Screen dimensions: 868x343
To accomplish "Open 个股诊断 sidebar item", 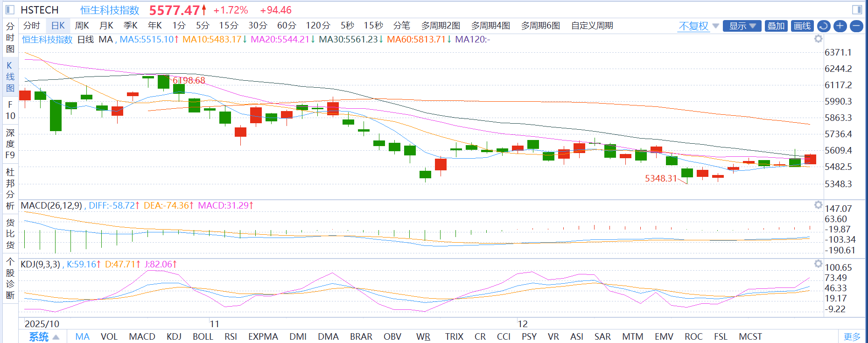I will point(10,279).
